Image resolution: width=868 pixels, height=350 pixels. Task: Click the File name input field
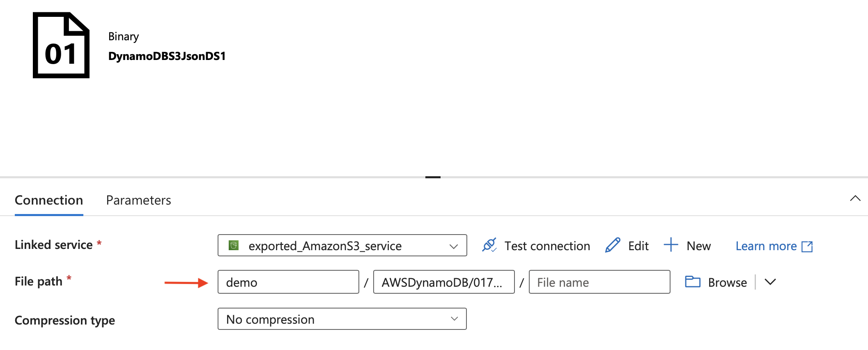click(599, 282)
